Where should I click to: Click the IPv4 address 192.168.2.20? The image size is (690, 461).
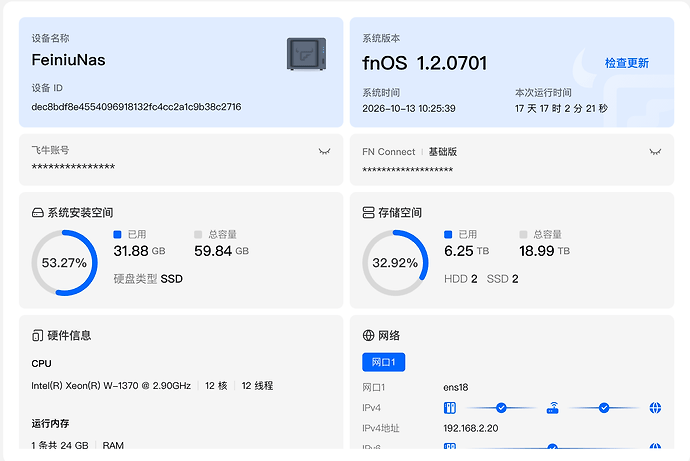[471, 428]
